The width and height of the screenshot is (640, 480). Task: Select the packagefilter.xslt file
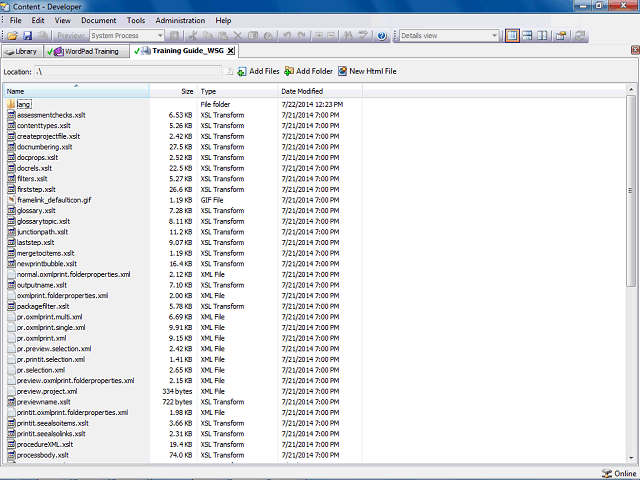43,306
